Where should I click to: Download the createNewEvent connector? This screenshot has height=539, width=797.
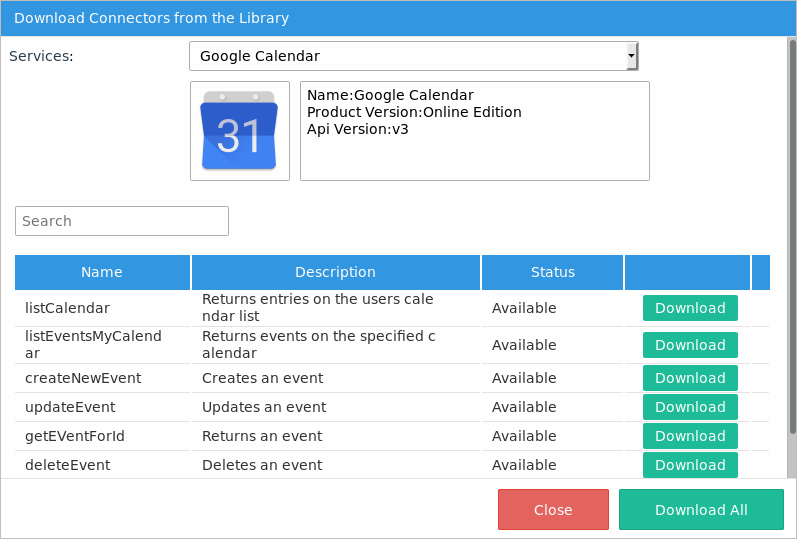coord(690,378)
